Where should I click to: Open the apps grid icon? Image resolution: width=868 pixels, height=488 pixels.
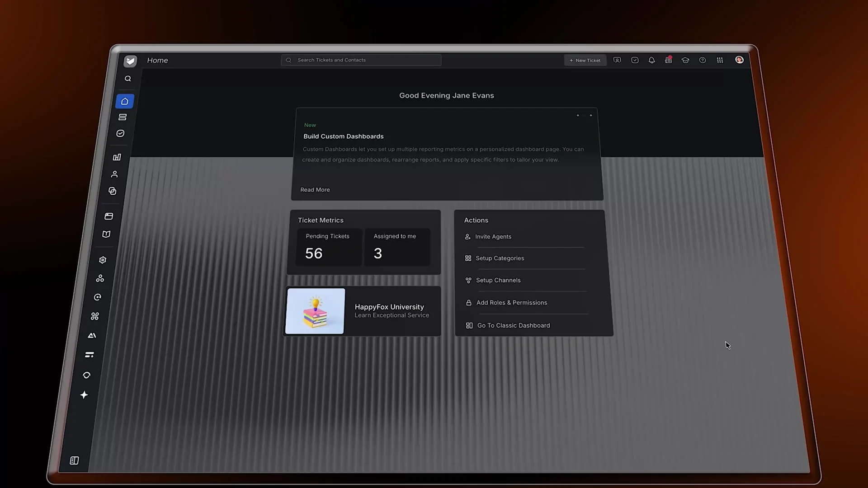720,60
